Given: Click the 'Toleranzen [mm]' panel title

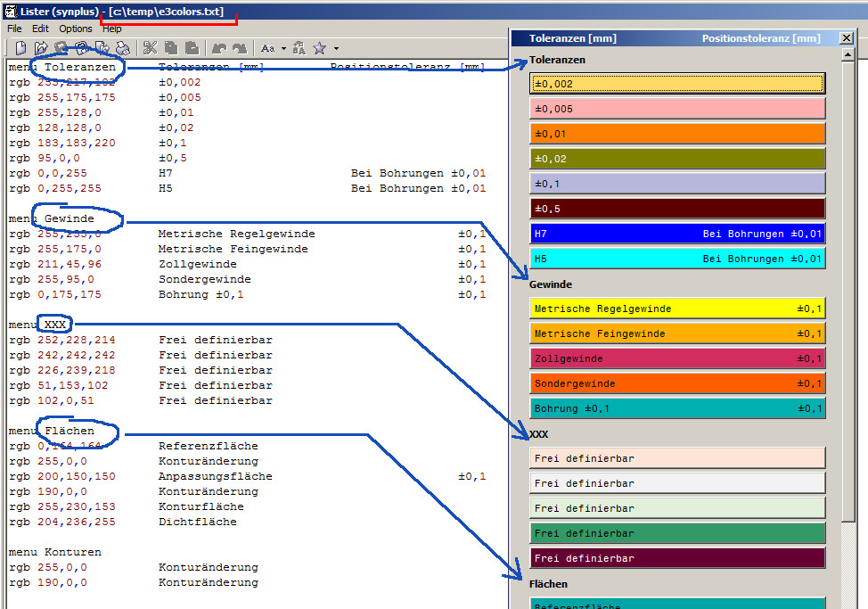Looking at the screenshot, I should [572, 38].
